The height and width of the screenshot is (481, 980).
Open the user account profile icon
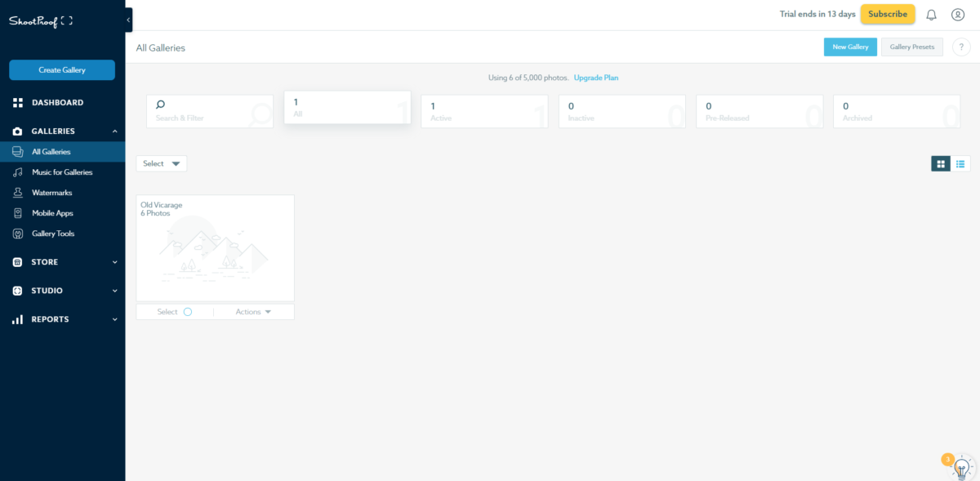pos(958,15)
